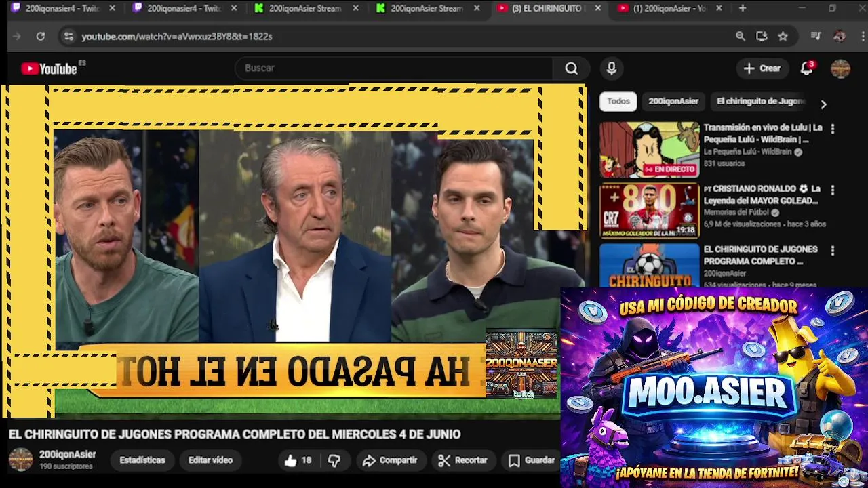868x488 pixels.
Task: Select the Todos filter chip
Action: pyautogui.click(x=618, y=101)
